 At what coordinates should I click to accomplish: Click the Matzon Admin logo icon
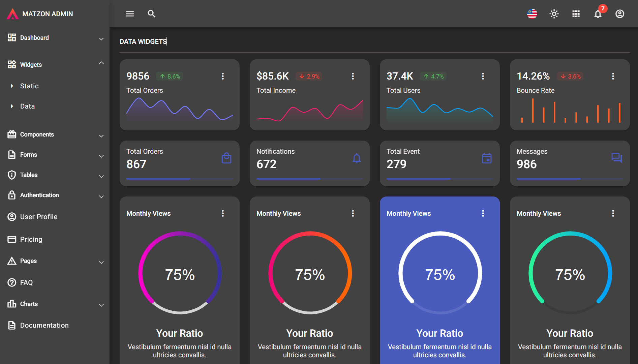point(12,14)
